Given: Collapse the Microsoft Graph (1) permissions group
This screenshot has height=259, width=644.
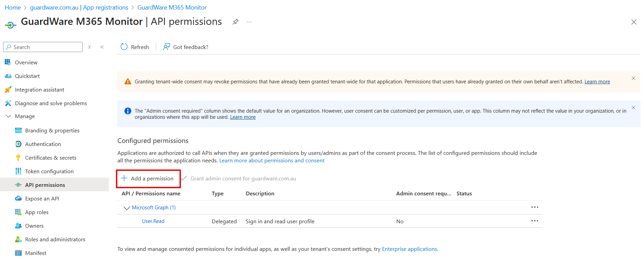Looking at the screenshot, I should pyautogui.click(x=127, y=208).
